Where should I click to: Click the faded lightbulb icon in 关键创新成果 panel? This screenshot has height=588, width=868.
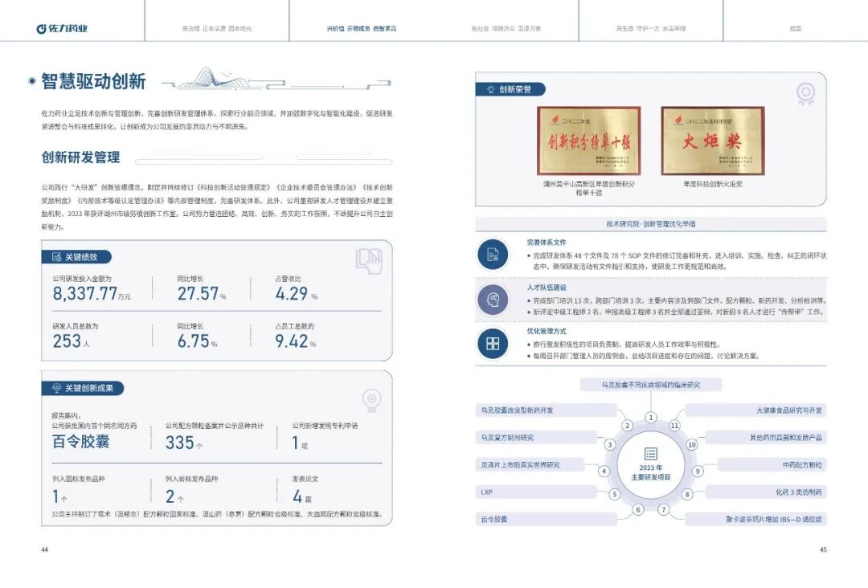371,400
